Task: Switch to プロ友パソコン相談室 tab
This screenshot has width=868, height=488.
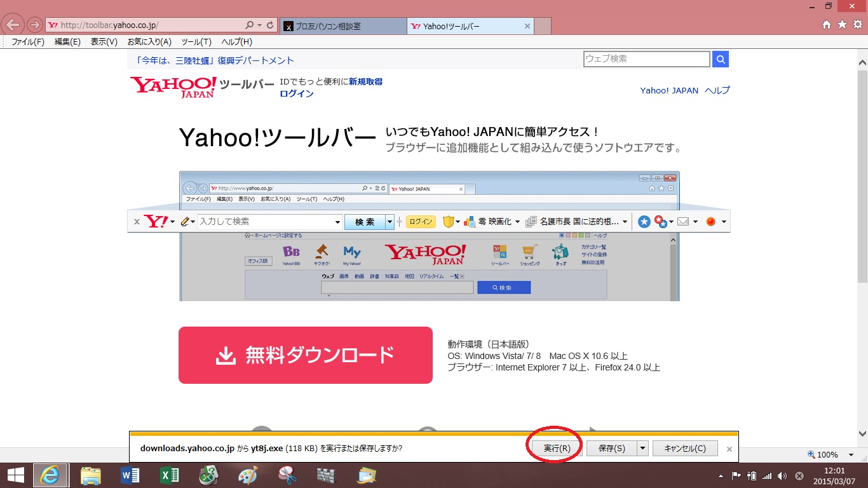Action: tap(342, 26)
